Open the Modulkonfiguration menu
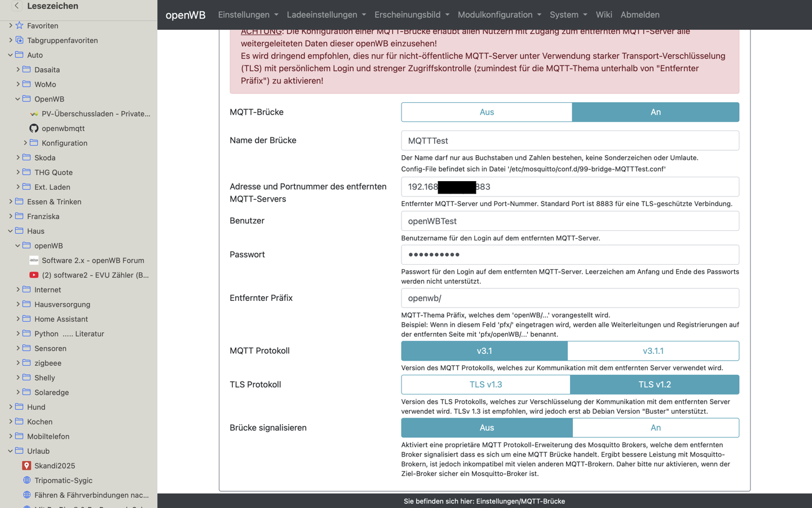Screen dimensions: 812x508 [x=498, y=15]
